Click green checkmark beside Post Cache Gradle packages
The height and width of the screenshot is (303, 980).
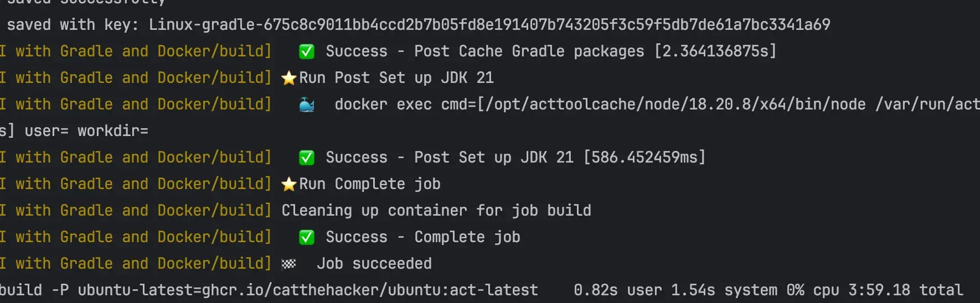pyautogui.click(x=306, y=51)
